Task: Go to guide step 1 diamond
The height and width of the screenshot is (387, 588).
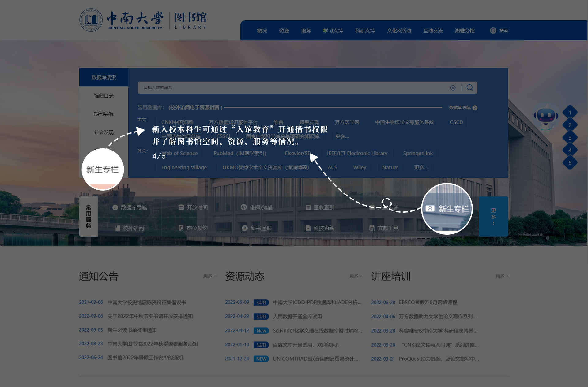Action: click(570, 113)
